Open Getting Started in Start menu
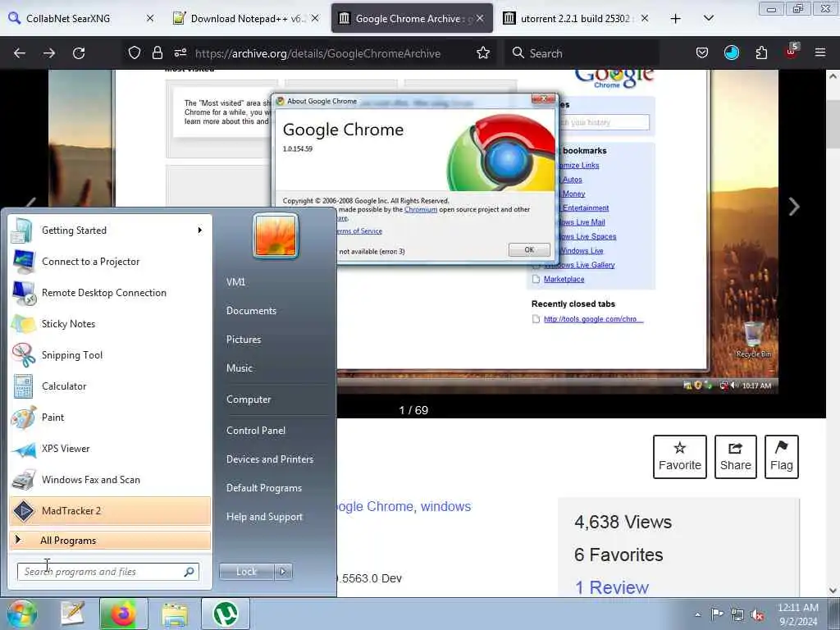 pyautogui.click(x=110, y=231)
